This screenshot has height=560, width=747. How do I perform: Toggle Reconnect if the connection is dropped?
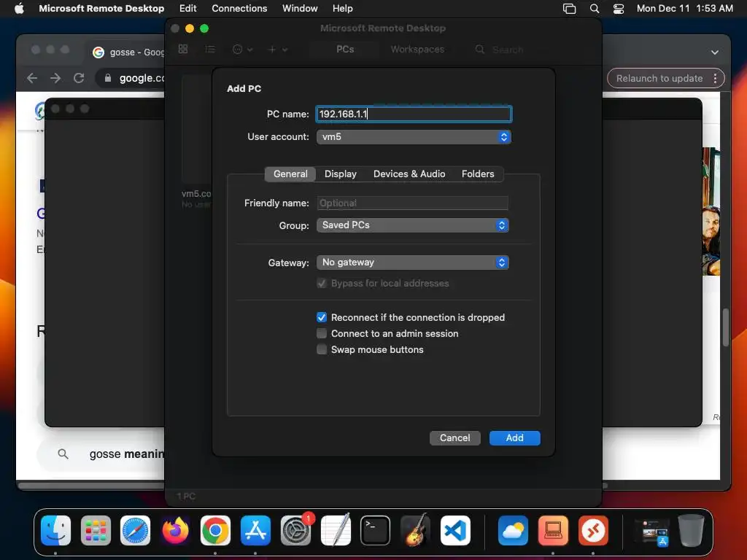pyautogui.click(x=322, y=317)
